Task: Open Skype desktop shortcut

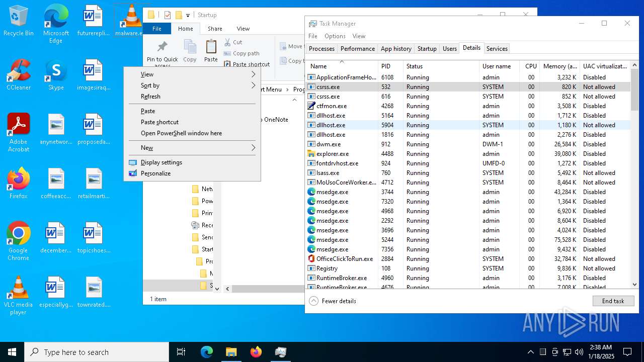Action: click(x=56, y=74)
